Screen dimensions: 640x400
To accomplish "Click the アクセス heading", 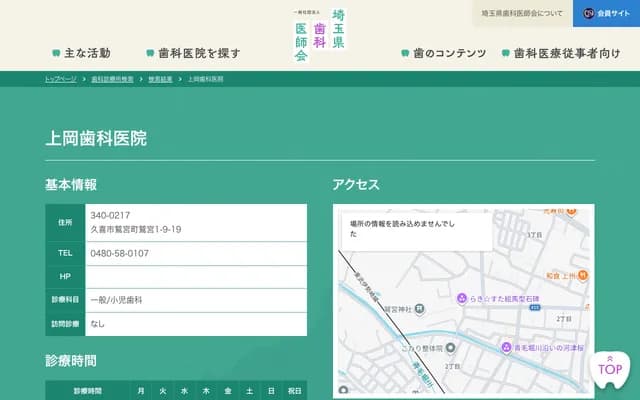I will pyautogui.click(x=356, y=185).
